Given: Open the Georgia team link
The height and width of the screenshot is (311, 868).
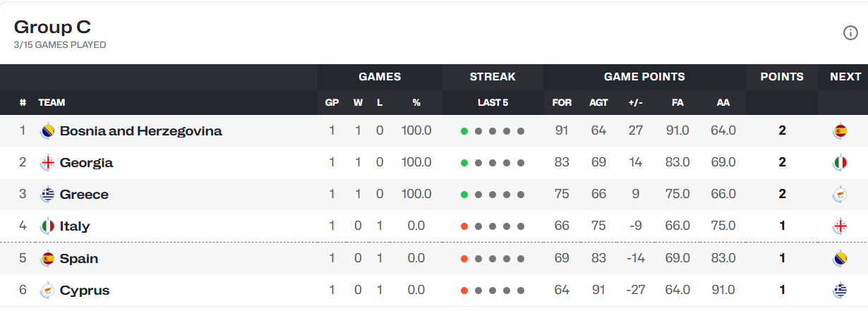Looking at the screenshot, I should tap(86, 162).
